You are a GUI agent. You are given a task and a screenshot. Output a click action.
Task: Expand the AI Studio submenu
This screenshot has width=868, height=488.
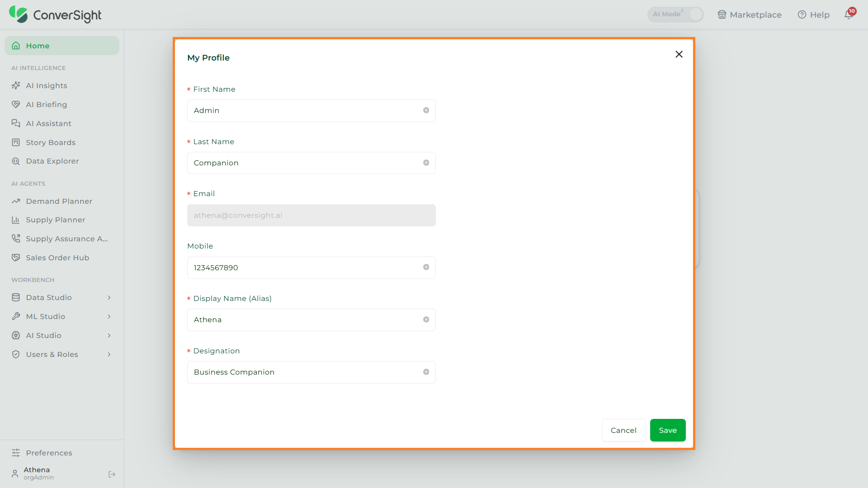[109, 335]
